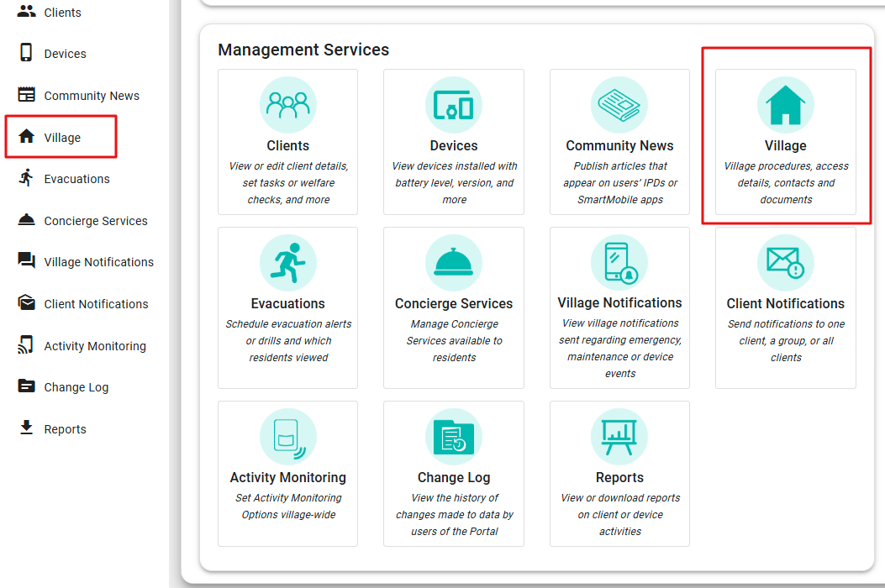Click 'Schedule evacuation alerts or drills' text
The width and height of the screenshot is (885, 588).
287,341
